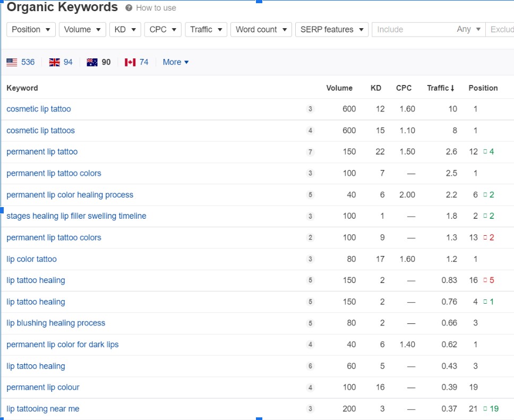Screen dimensions: 514x420
Task: Expand the KD filter dropdown
Action: [x=125, y=30]
